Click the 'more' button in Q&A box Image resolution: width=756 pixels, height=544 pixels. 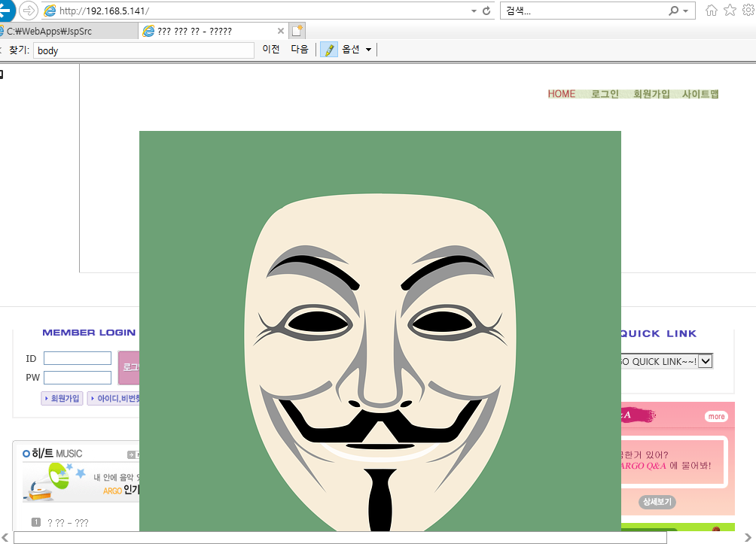coord(716,416)
